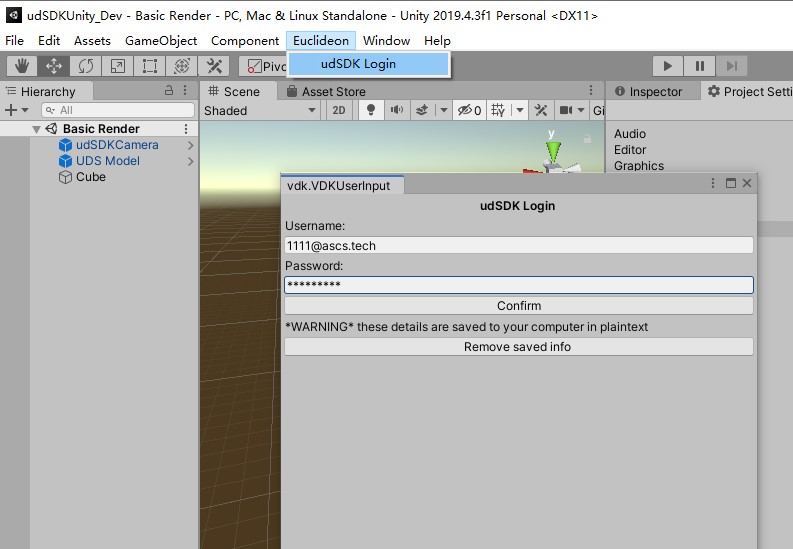Select UDS Model in Hierarchy
The width and height of the screenshot is (793, 549).
(x=108, y=161)
